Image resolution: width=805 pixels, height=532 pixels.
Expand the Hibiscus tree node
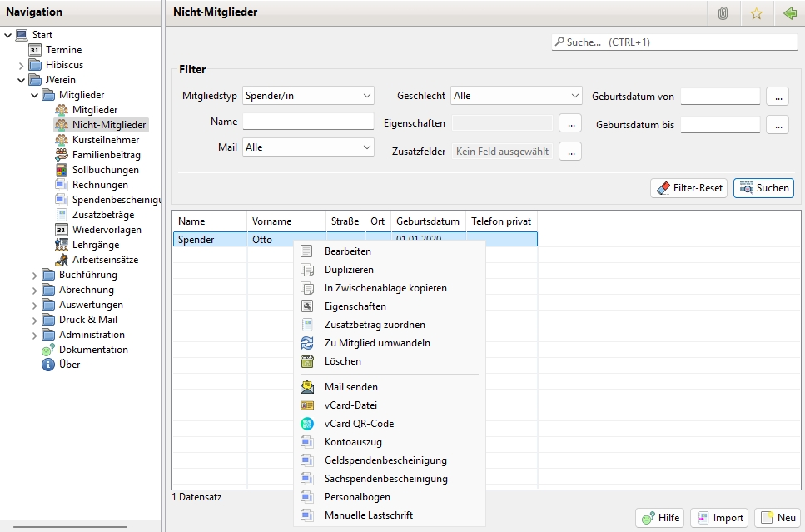(x=22, y=65)
